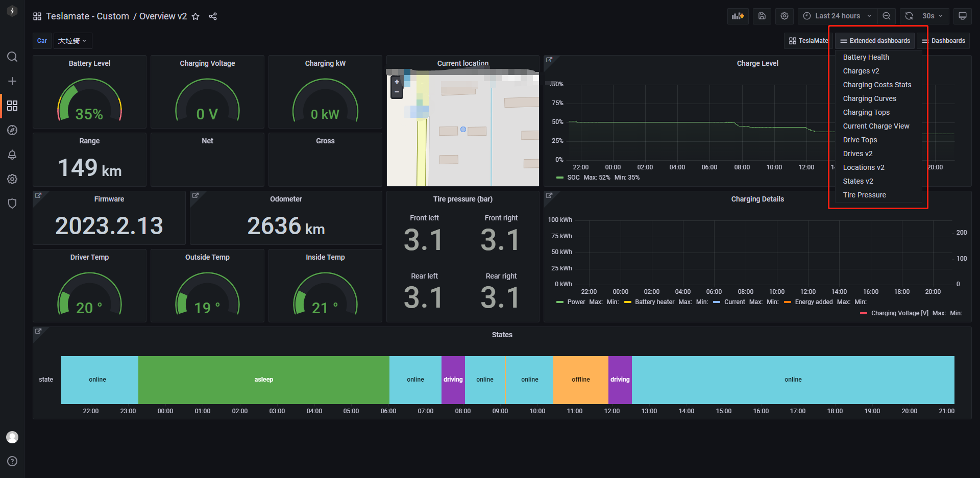Open Locations v2 menu item

pyautogui.click(x=863, y=167)
